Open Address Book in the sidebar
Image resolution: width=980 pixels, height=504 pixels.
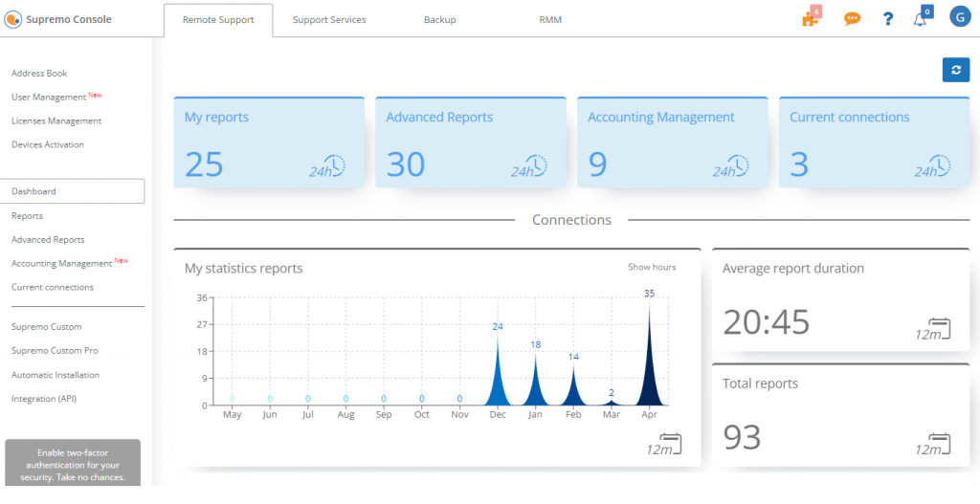(39, 74)
